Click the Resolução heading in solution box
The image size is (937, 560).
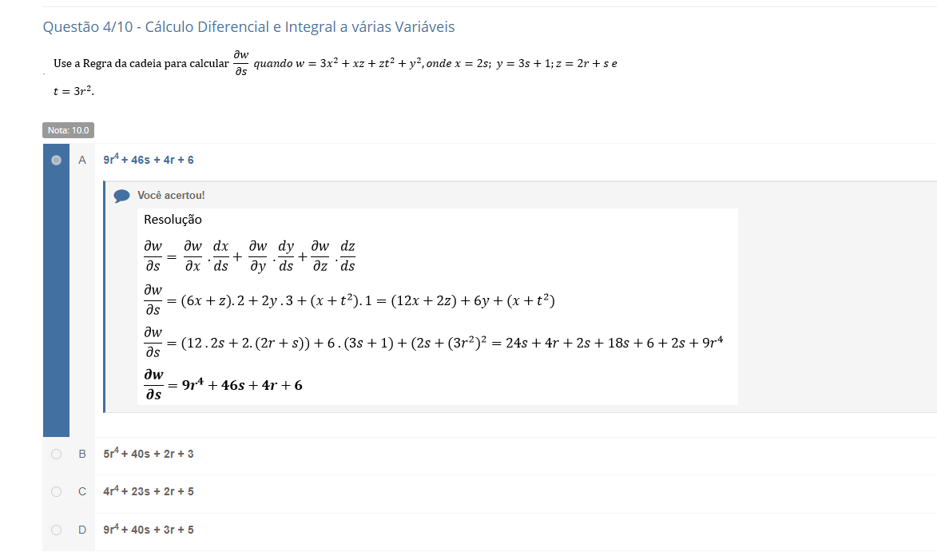(173, 220)
